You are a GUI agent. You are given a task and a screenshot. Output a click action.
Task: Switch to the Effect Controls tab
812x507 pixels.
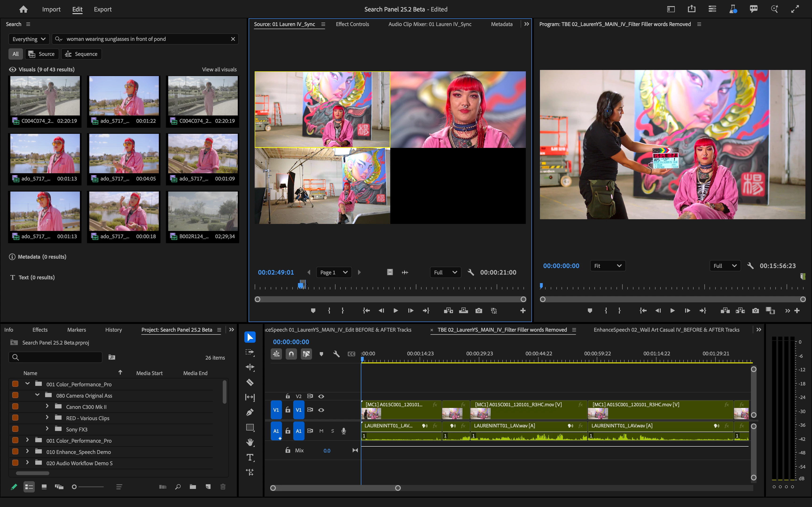coord(352,24)
